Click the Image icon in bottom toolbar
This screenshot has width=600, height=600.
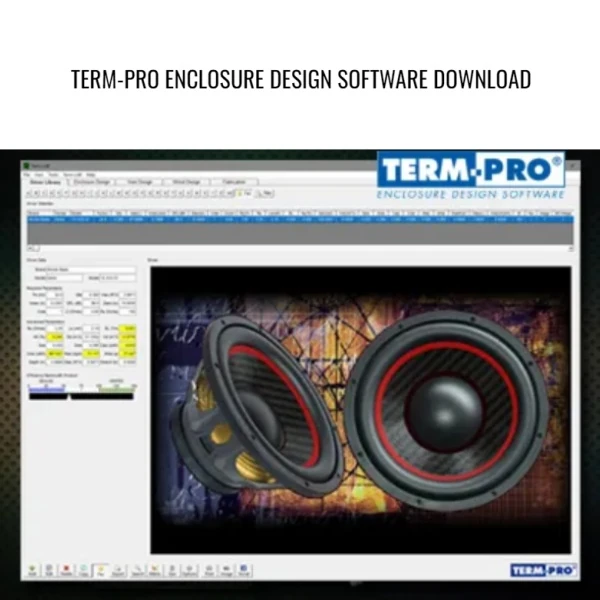pyautogui.click(x=227, y=570)
